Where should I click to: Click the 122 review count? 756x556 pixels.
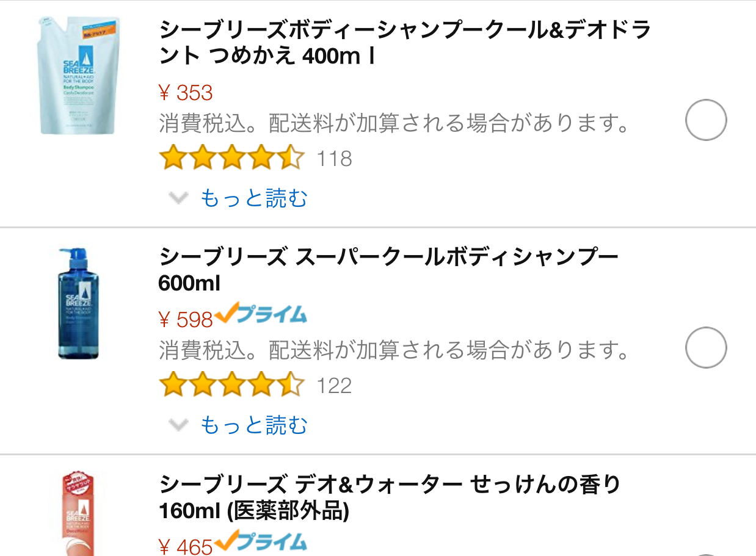(334, 386)
